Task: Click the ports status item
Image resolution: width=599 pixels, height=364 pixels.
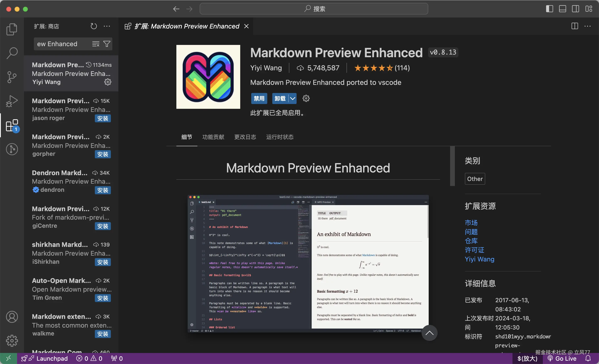Action: pos(117,358)
